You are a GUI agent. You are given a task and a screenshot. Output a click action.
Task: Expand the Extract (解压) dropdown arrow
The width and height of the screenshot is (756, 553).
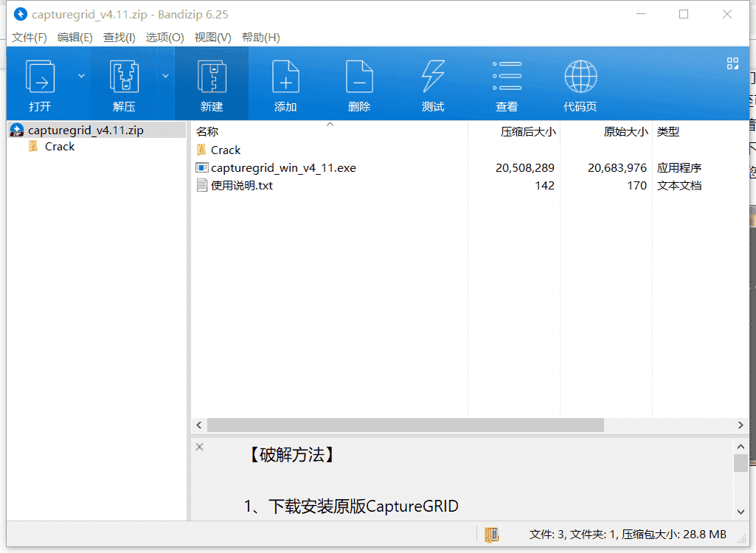165,76
